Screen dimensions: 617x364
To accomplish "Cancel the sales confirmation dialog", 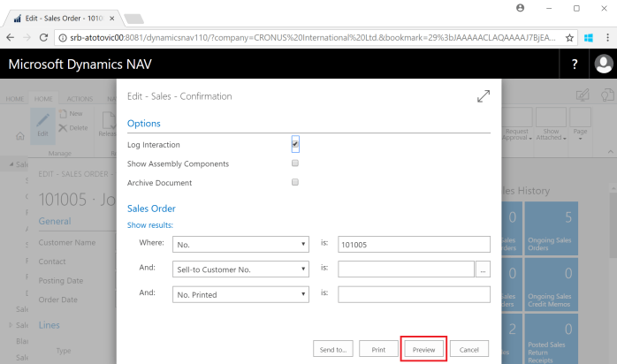I will tap(469, 350).
